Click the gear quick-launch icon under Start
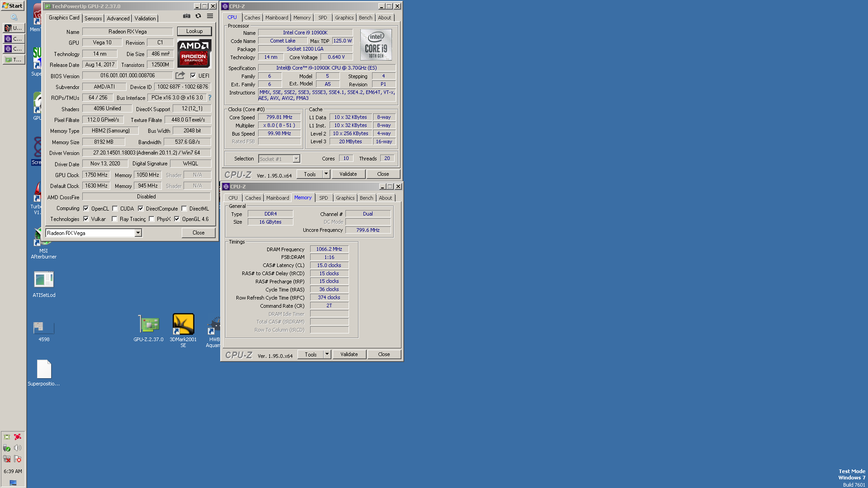Viewport: 868px width, 488px height. [14, 17]
